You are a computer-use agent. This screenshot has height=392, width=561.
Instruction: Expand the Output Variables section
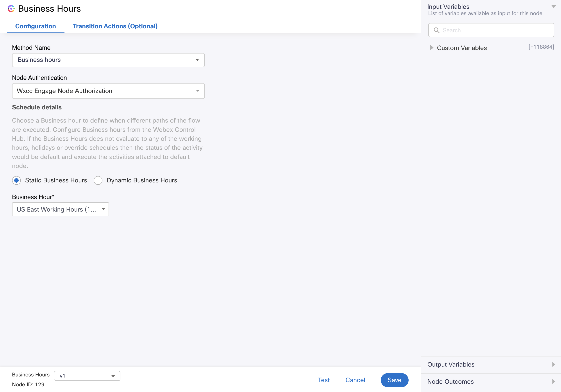[491, 364]
